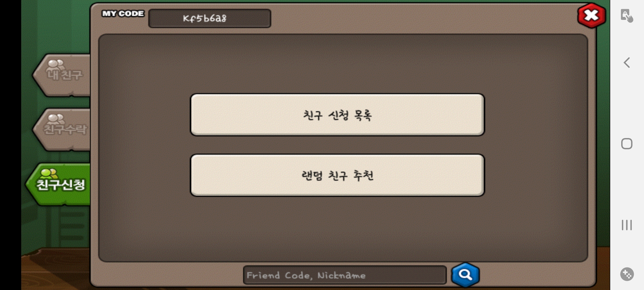644x290 pixels.
Task: Close the friend dialog with red X
Action: [x=591, y=16]
